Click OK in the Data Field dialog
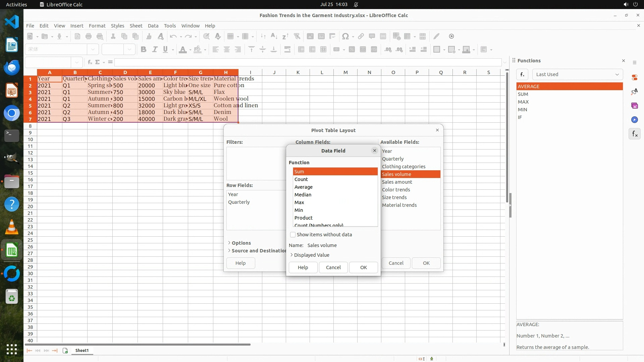The image size is (644, 362). 363,267
